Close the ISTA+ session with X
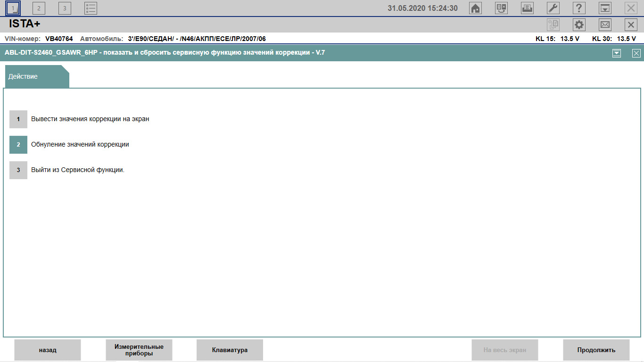The width and height of the screenshot is (644, 362). (x=631, y=25)
